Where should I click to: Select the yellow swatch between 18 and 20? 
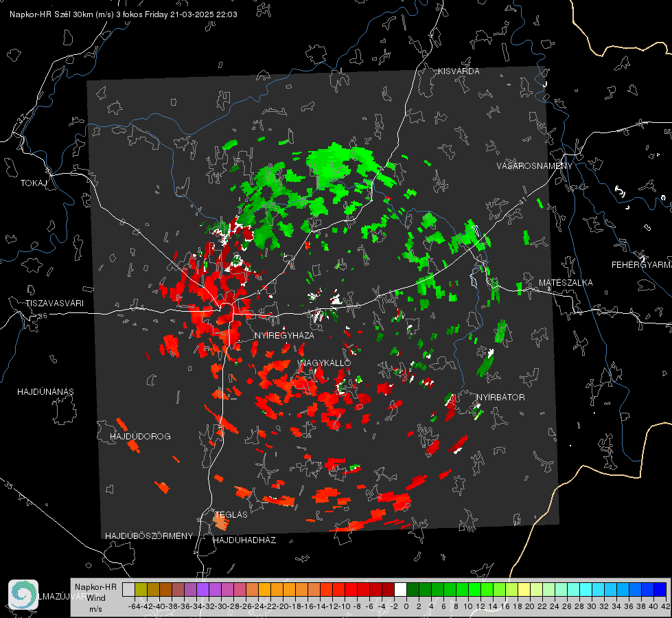(524, 589)
